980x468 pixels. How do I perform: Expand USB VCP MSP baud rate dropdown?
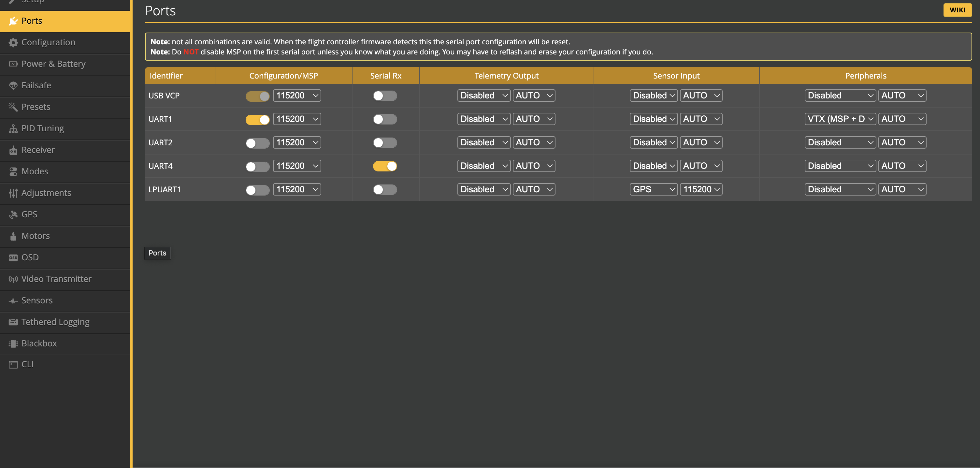297,95
